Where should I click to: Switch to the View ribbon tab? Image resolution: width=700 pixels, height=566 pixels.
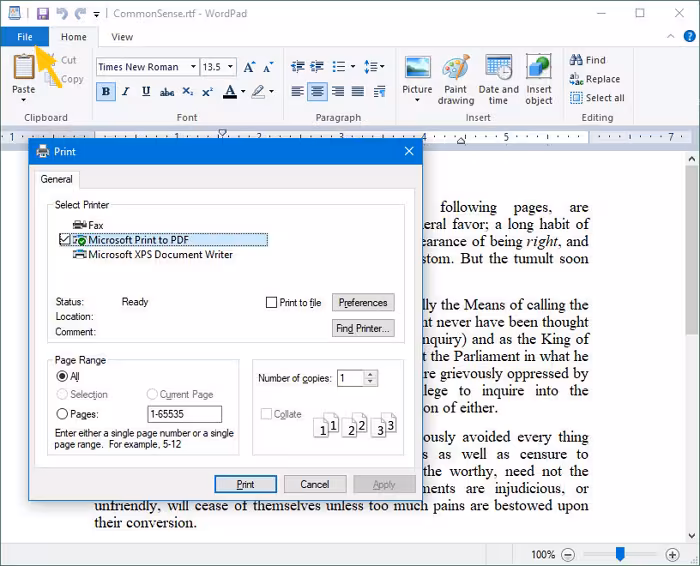coord(122,37)
